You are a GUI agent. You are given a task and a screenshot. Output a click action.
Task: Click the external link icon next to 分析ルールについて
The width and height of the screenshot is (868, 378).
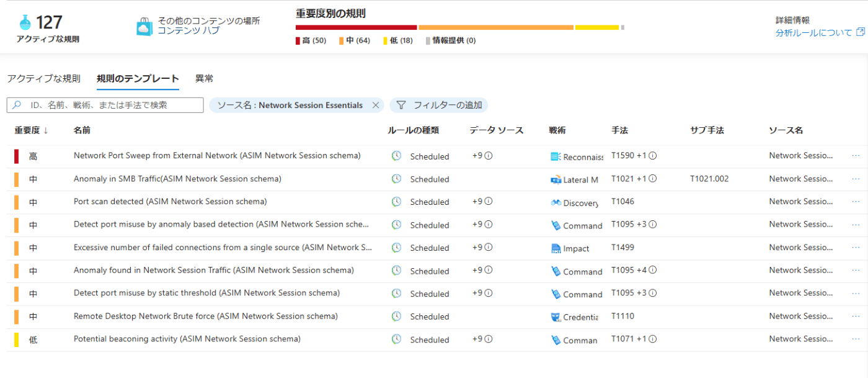point(860,32)
